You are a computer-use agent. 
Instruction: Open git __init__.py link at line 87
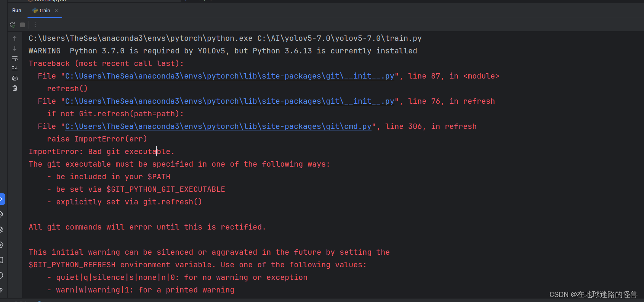coord(230,76)
